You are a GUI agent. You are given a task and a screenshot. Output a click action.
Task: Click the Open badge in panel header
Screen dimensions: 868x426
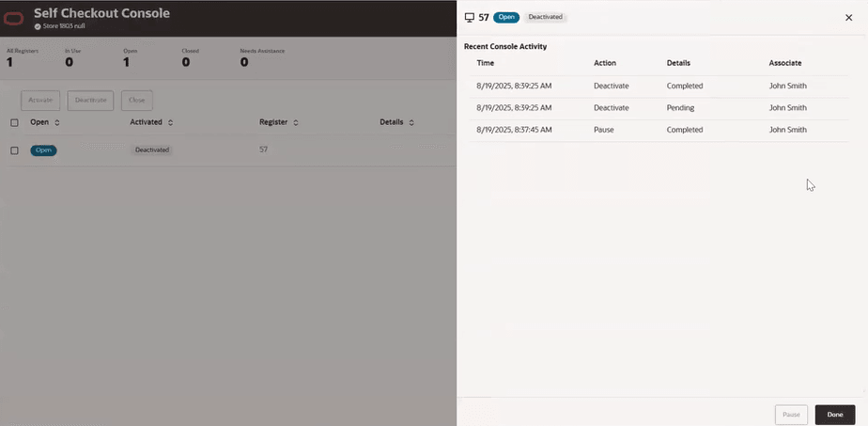click(506, 17)
